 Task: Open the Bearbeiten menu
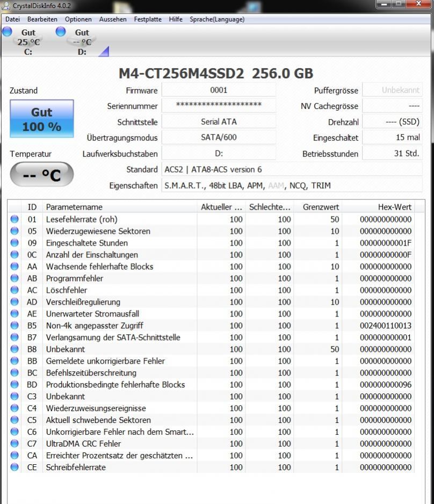(42, 19)
